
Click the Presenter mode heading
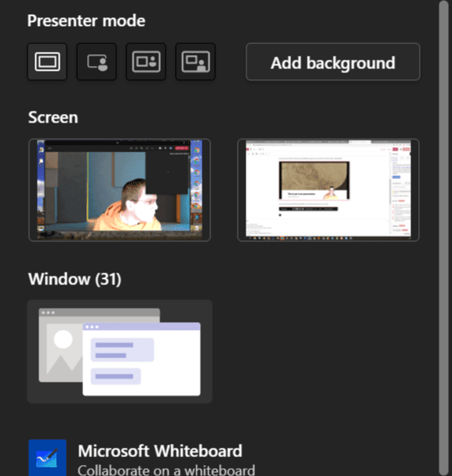point(86,20)
